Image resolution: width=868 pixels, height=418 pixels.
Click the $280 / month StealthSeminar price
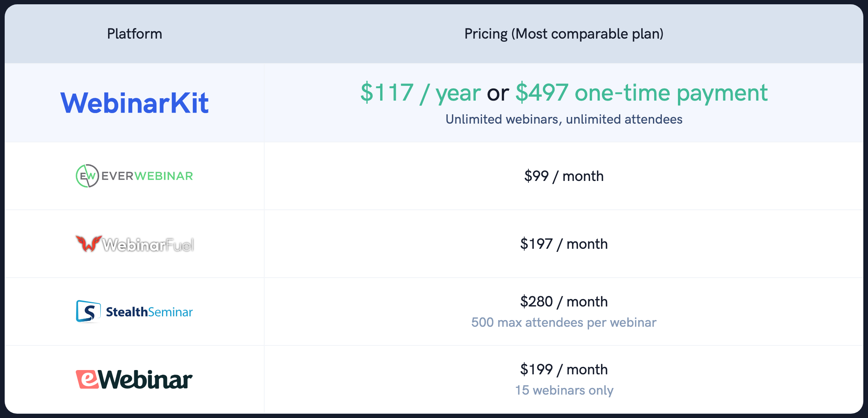(x=564, y=302)
